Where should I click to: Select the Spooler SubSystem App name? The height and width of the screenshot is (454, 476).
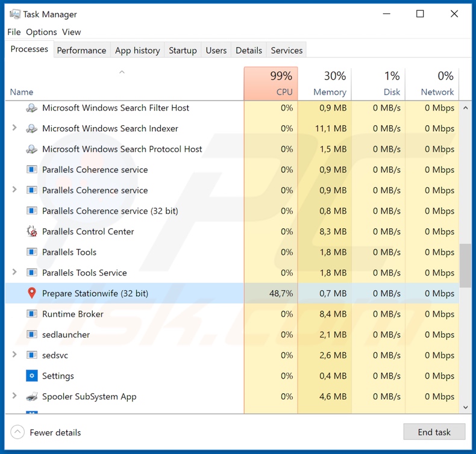[89, 397]
